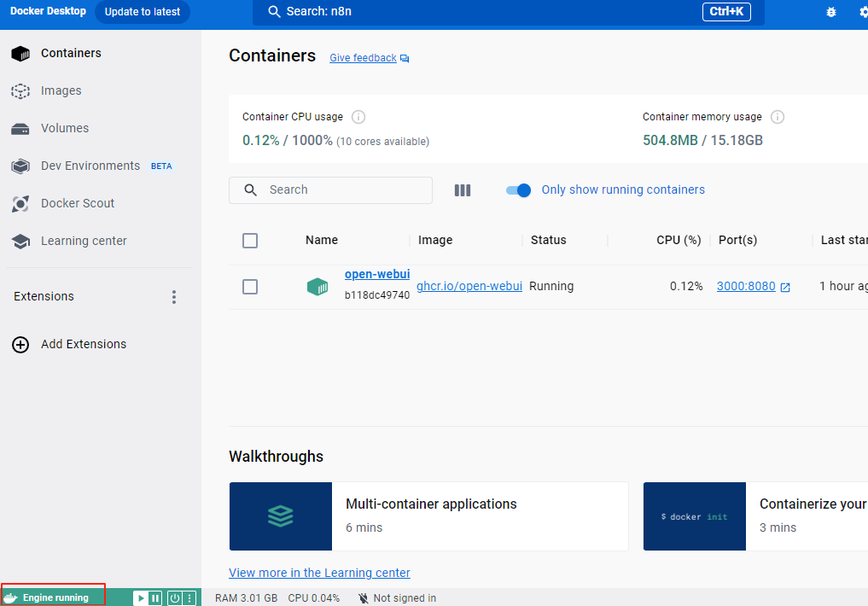Click the ghcr.io/open-webui image link
This screenshot has height=606, width=868.
(469, 286)
